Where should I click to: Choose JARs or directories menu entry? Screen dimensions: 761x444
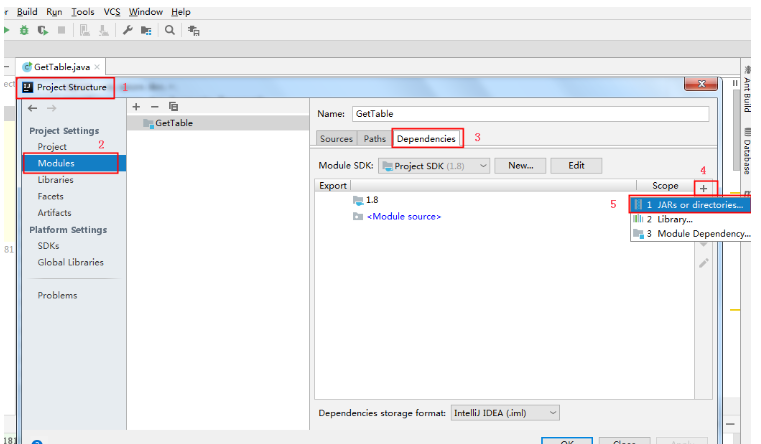(691, 205)
